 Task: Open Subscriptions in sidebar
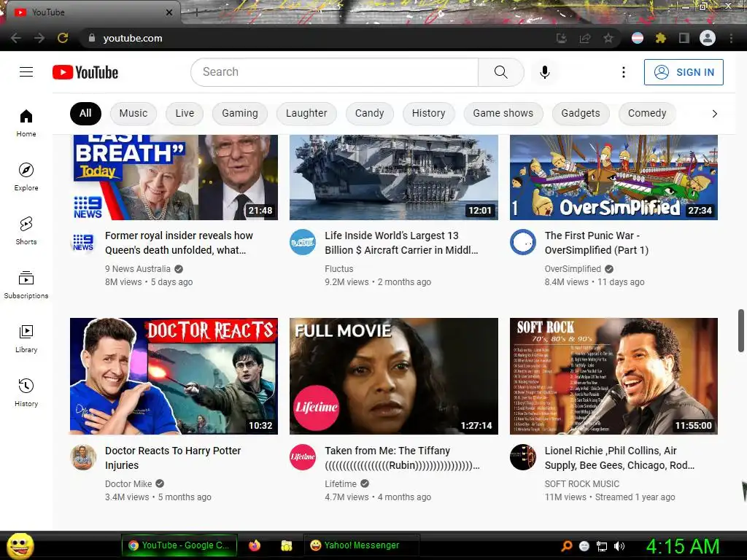[26, 284]
